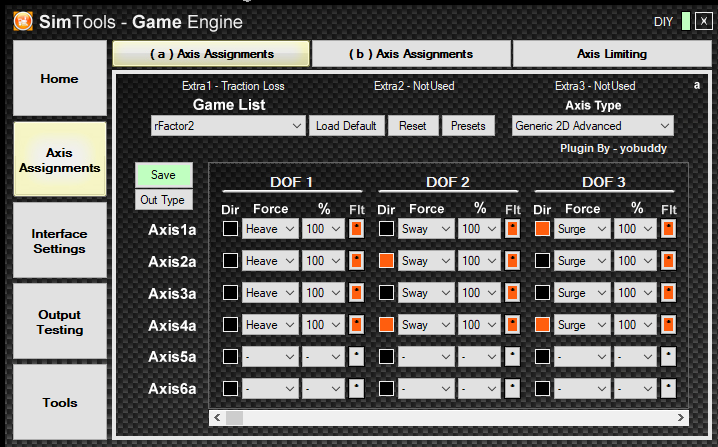
Task: Switch to (b) Axis Assignments tab
Action: (411, 54)
